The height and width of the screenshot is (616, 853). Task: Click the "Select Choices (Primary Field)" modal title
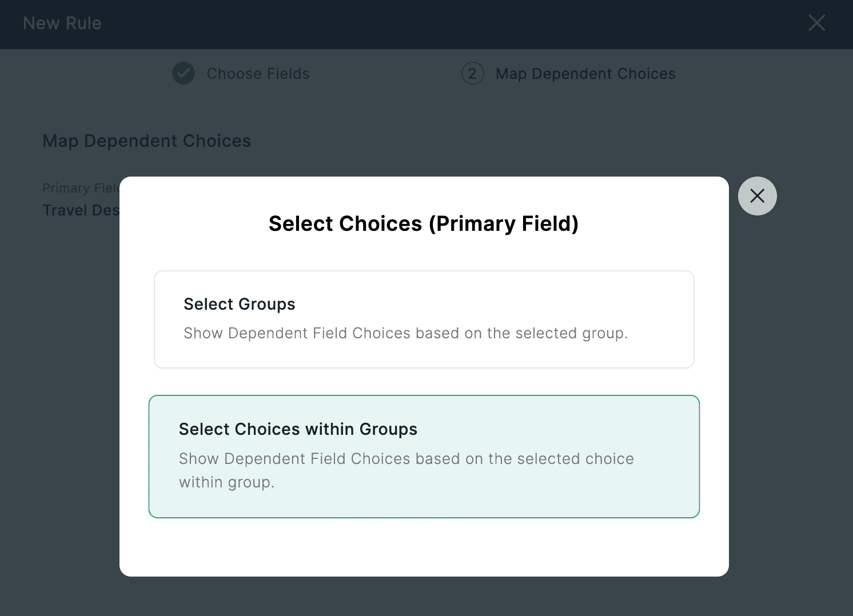pos(424,223)
